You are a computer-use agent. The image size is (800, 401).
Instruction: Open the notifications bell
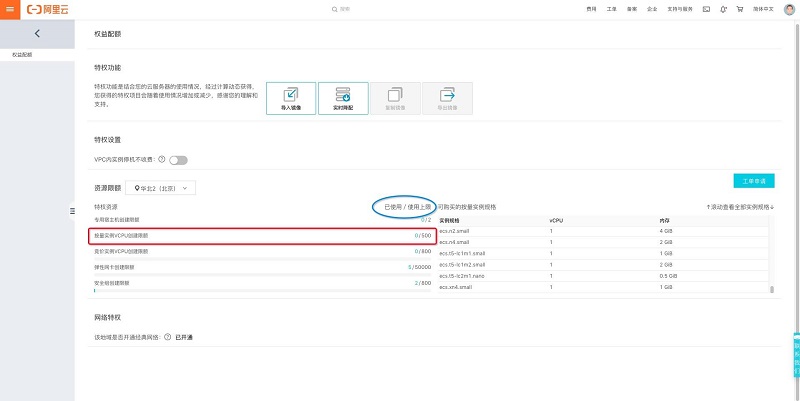coord(723,9)
